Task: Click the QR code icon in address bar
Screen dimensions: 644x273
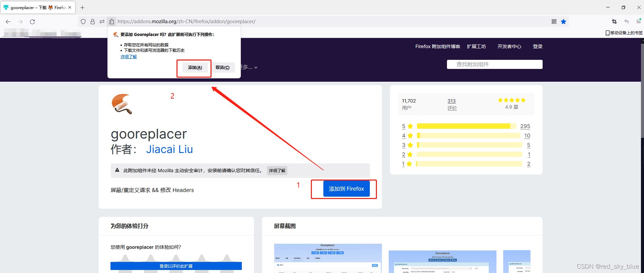Action: (554, 22)
